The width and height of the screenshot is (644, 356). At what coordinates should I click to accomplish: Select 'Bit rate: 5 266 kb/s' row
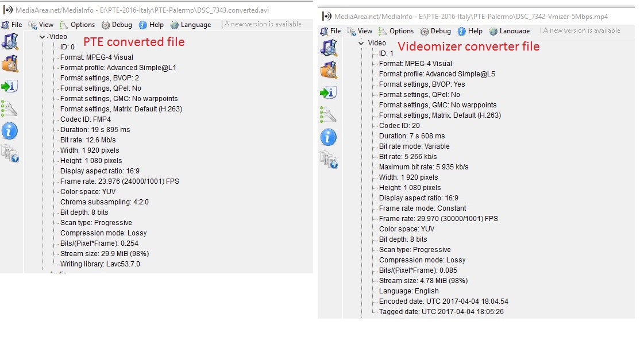click(x=408, y=156)
